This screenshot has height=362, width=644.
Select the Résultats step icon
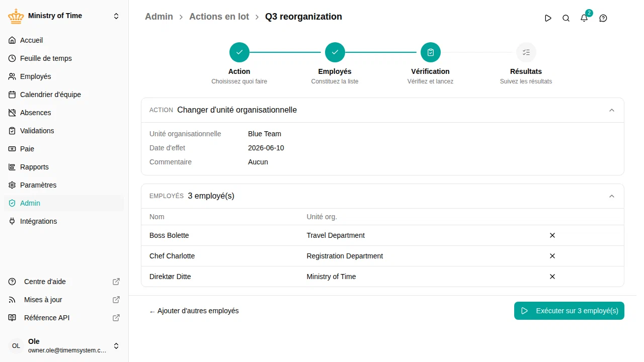(526, 52)
